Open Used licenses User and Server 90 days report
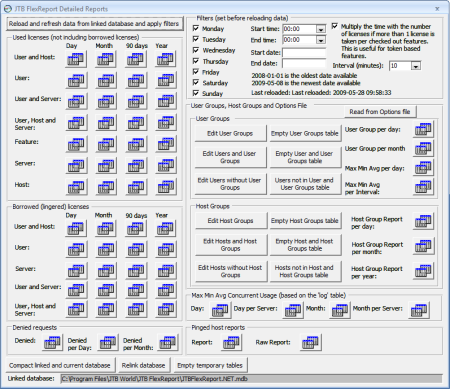Screen dimensions: 450x389 (136, 101)
